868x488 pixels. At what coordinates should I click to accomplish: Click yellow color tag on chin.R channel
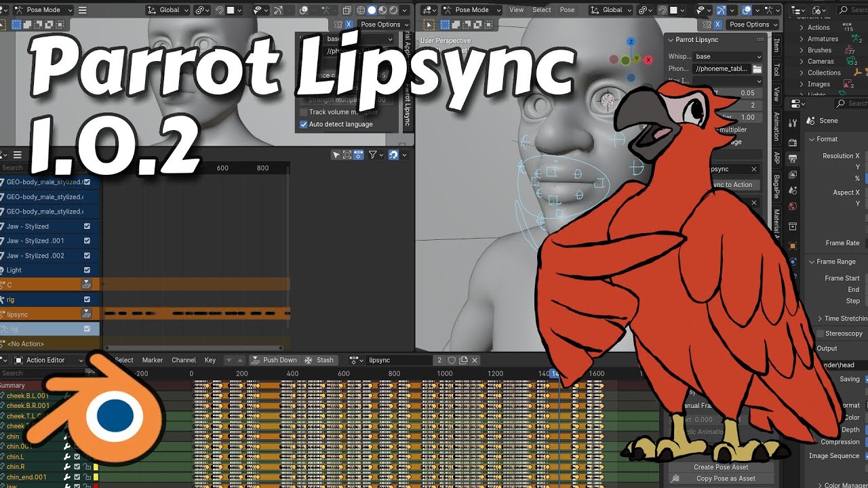[x=96, y=467]
